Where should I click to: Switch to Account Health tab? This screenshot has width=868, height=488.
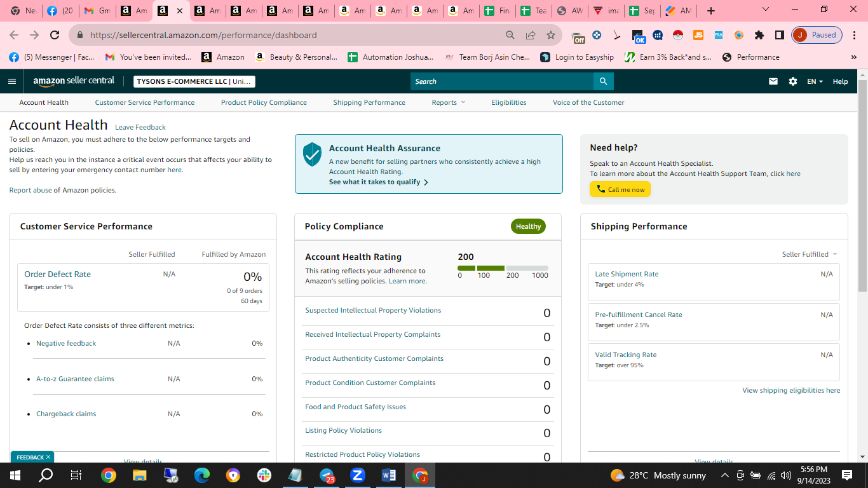44,102
